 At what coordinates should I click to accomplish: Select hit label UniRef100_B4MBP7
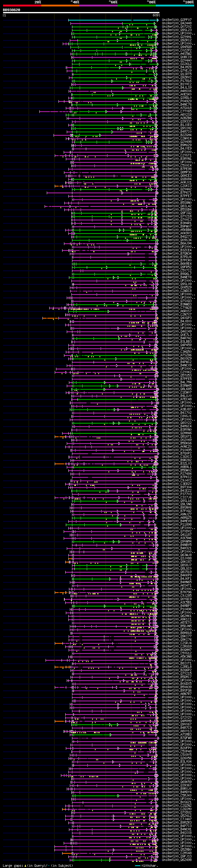[x=176, y=606]
